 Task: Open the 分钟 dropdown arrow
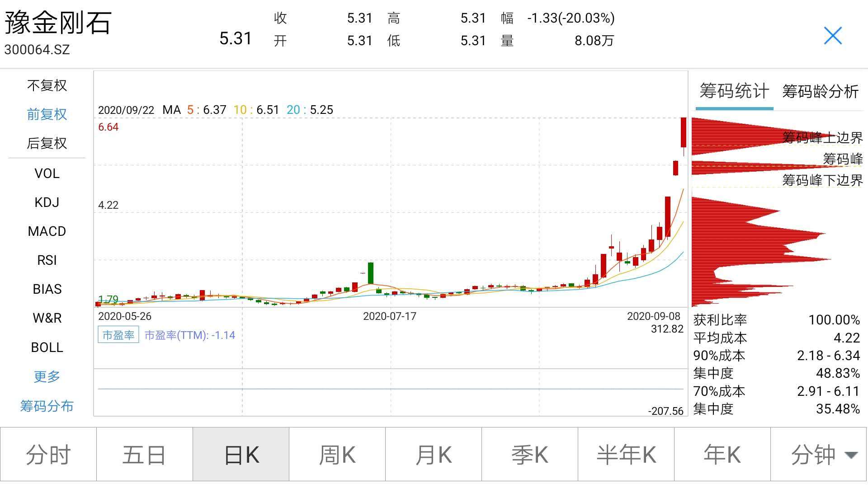(851, 455)
